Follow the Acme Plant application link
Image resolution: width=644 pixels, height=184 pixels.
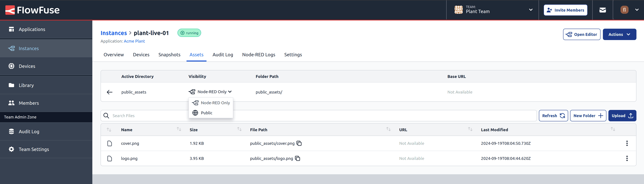134,41
